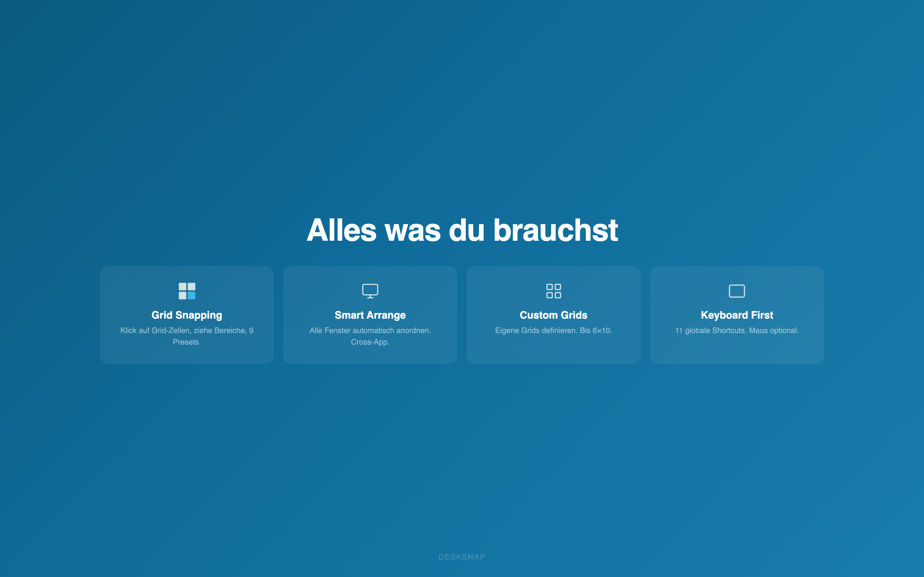
Task: Open the Smart Arrange feature card
Action: pos(370,315)
